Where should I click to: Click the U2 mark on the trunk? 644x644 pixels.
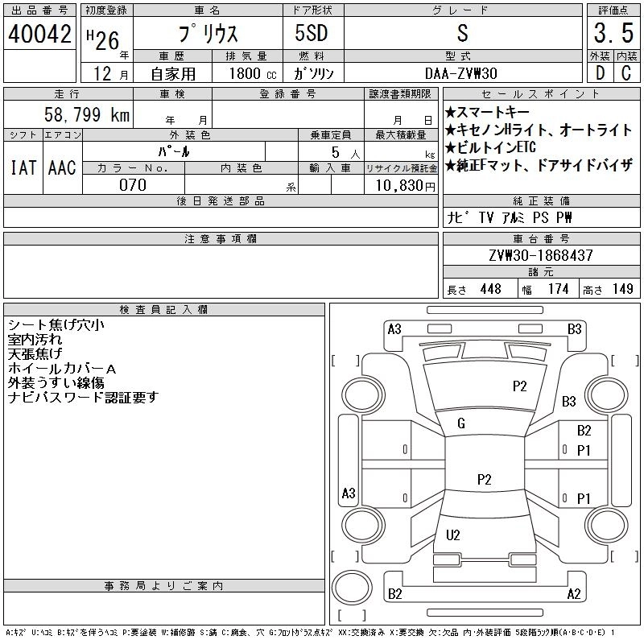click(x=452, y=535)
